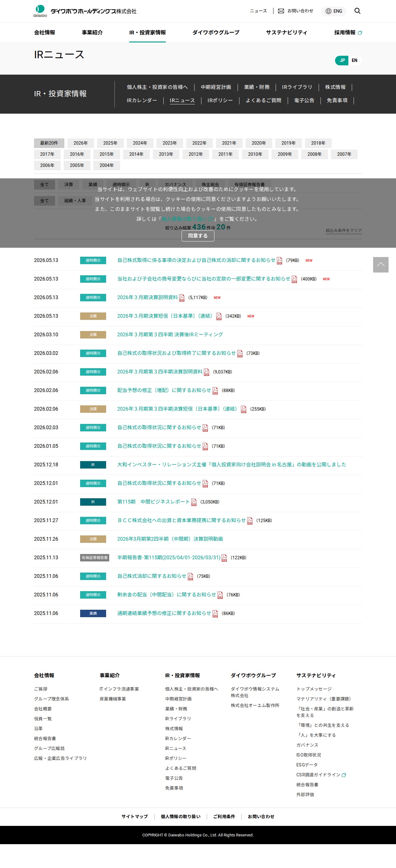Switch page language to EN
396x868 pixels.
(355, 60)
